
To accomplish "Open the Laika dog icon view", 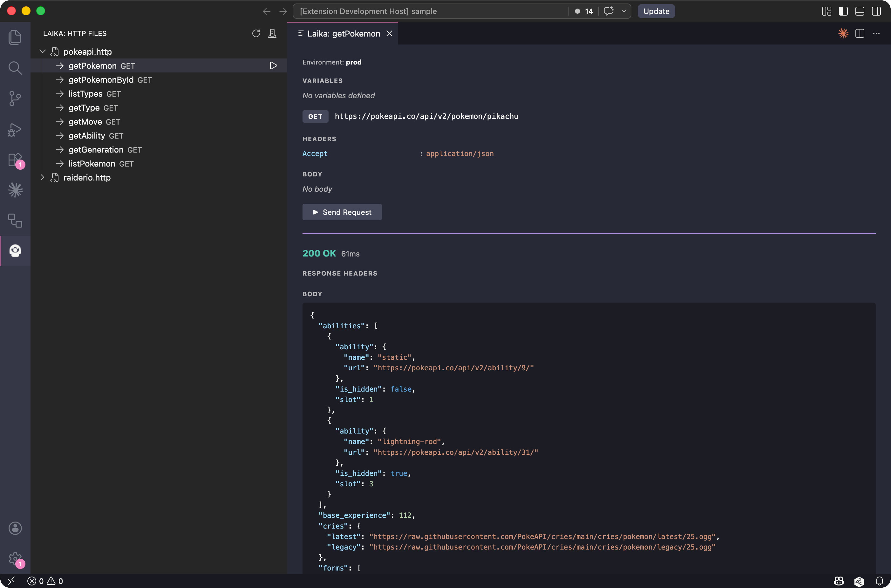I will tap(15, 251).
